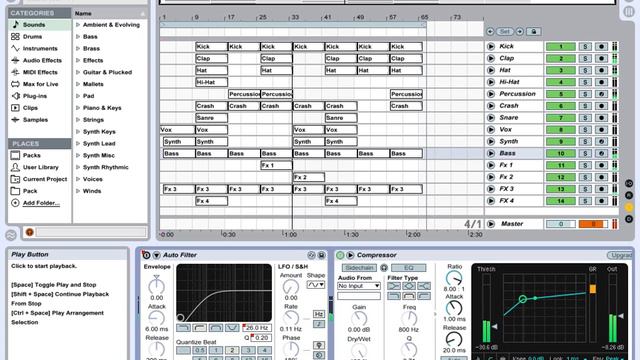Screen dimensions: 640x360
Task: Sort browser by Name column header
Action: tap(110, 13)
